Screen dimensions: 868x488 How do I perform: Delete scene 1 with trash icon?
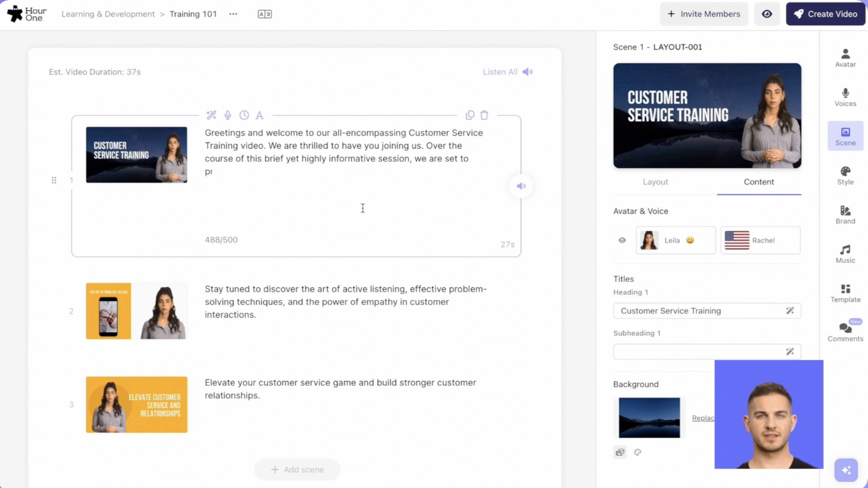(x=484, y=115)
